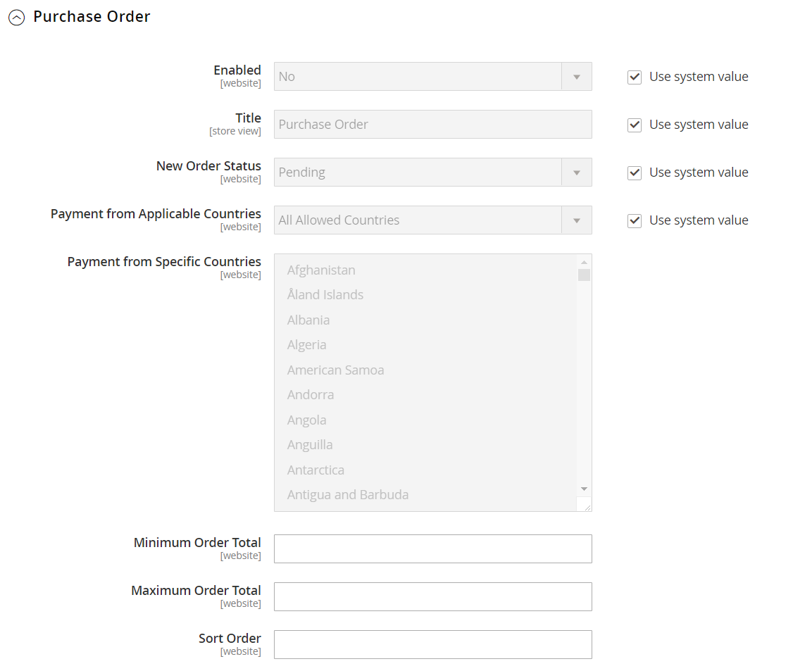
Task: Select Angola in the countries list
Action: (x=425, y=420)
